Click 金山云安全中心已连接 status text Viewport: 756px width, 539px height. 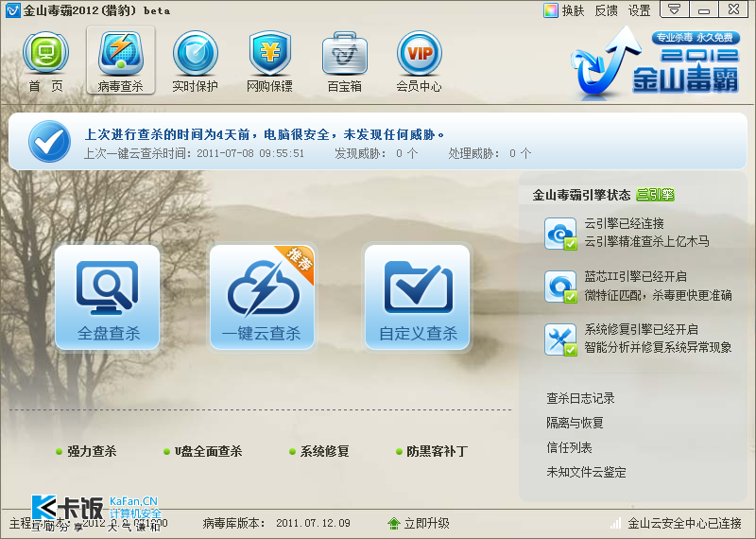[x=684, y=523]
